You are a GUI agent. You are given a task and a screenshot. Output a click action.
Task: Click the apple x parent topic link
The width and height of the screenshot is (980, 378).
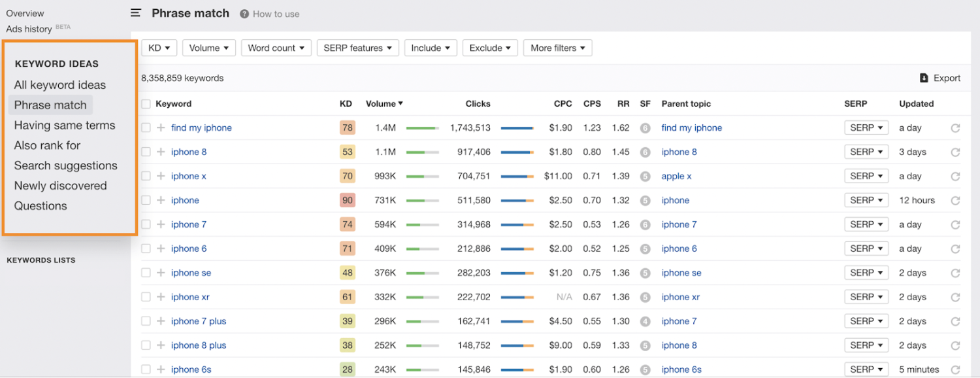(676, 177)
